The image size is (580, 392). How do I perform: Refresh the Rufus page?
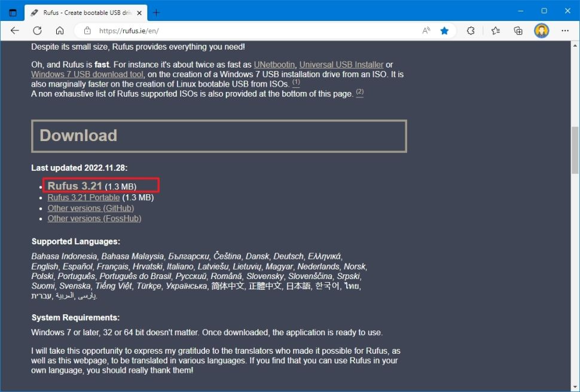coord(37,30)
